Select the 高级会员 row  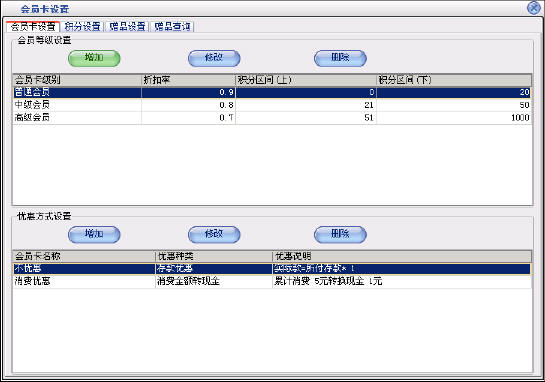pyautogui.click(x=272, y=117)
